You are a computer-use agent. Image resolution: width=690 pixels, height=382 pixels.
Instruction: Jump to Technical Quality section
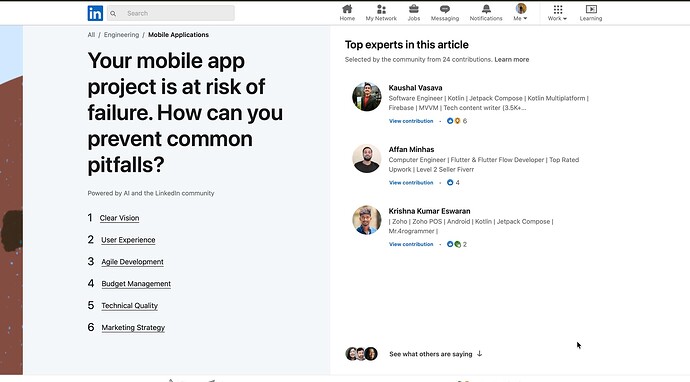tap(129, 305)
